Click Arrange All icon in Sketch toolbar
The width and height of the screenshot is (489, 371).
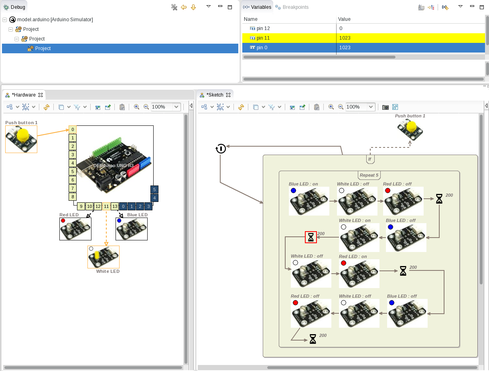point(204,107)
